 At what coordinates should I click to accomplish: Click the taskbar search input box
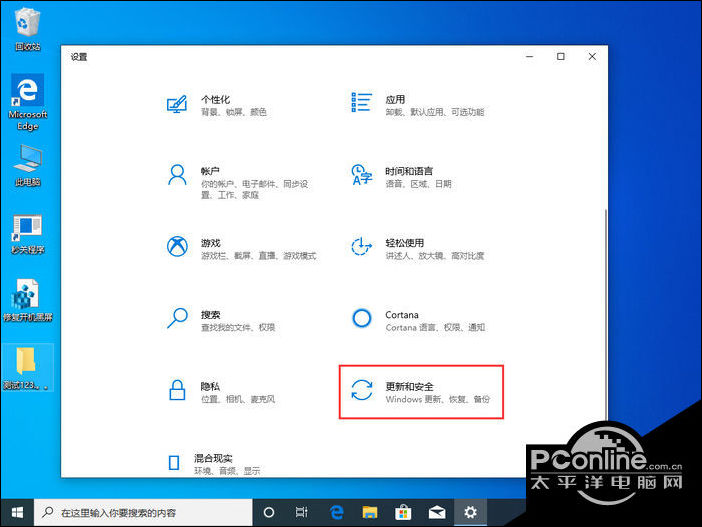(x=150, y=512)
